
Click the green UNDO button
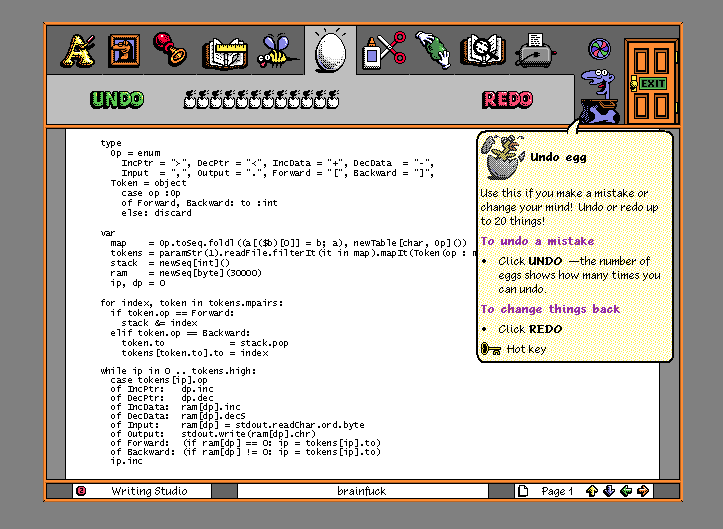pyautogui.click(x=117, y=100)
